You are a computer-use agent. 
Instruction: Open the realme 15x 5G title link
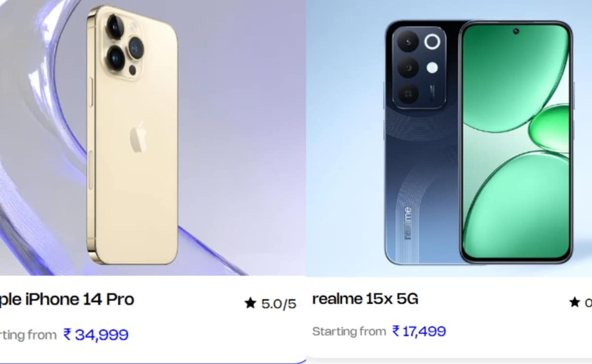tap(365, 299)
